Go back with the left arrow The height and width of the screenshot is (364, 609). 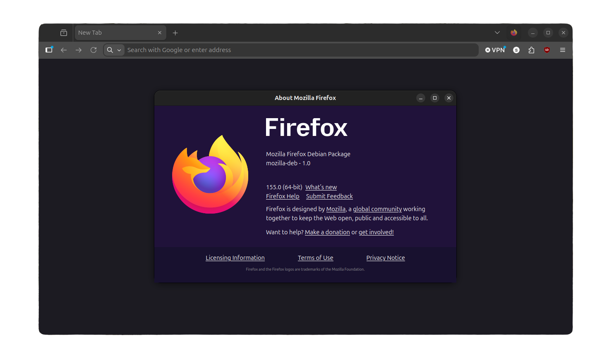point(64,50)
